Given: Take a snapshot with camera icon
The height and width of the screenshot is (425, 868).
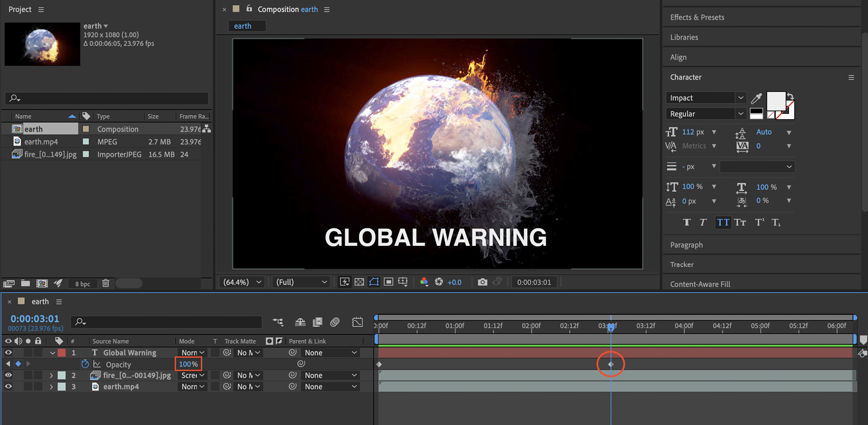Looking at the screenshot, I should click(483, 282).
